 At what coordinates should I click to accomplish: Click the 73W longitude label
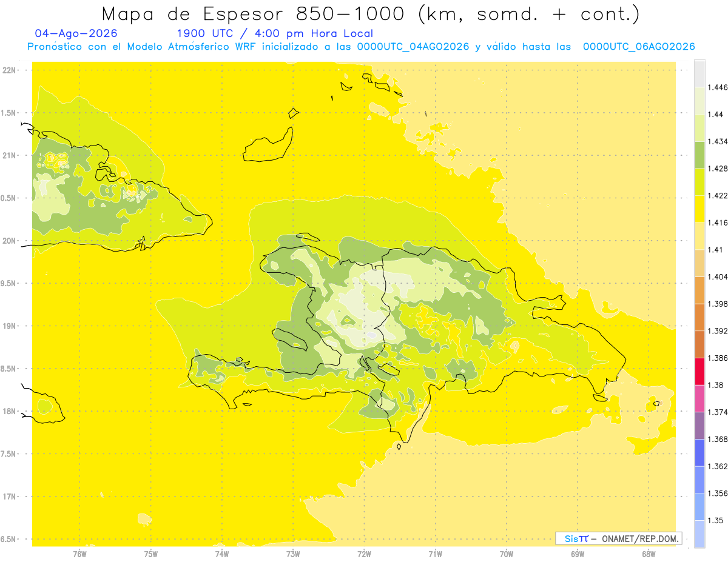(x=293, y=554)
